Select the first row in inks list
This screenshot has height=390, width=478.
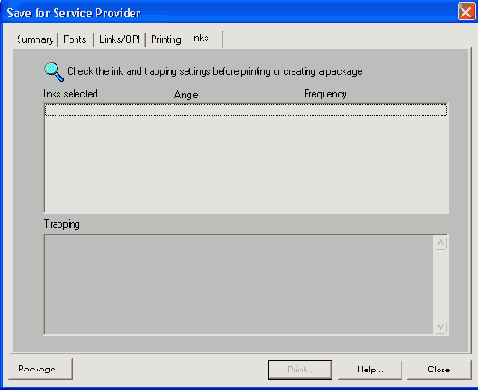point(246,110)
